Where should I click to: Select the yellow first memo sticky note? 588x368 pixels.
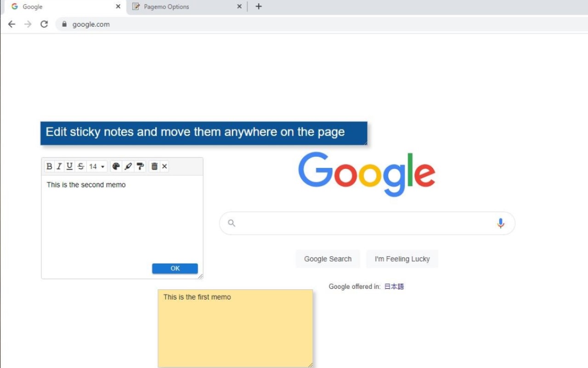click(235, 328)
